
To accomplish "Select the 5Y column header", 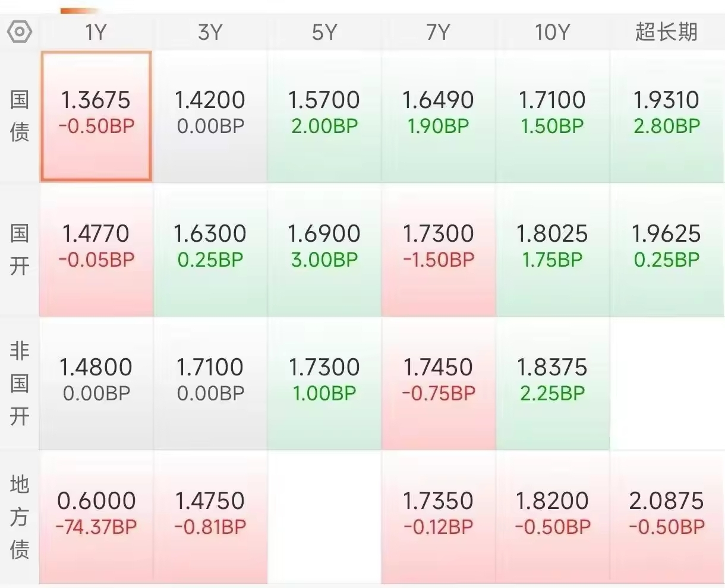I will [x=324, y=32].
